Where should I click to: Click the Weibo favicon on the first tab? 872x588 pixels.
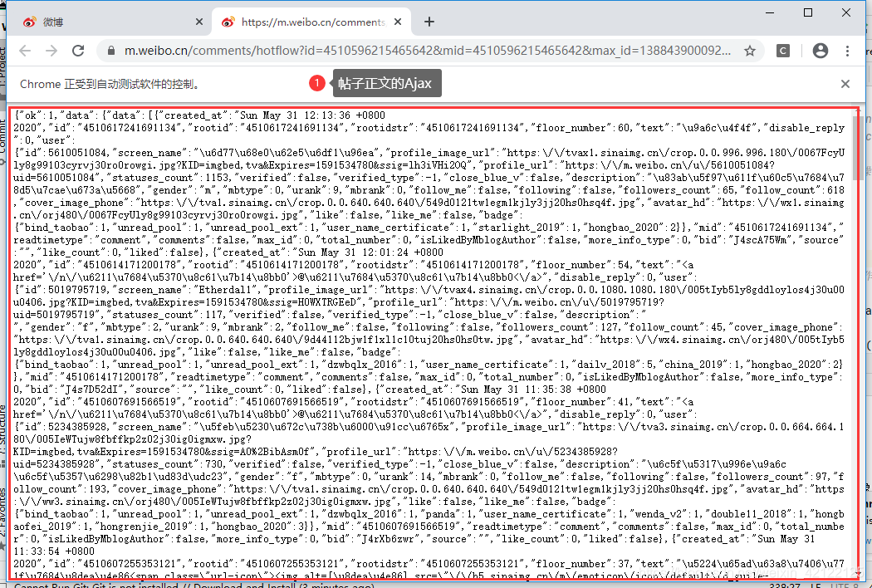pyautogui.click(x=29, y=22)
